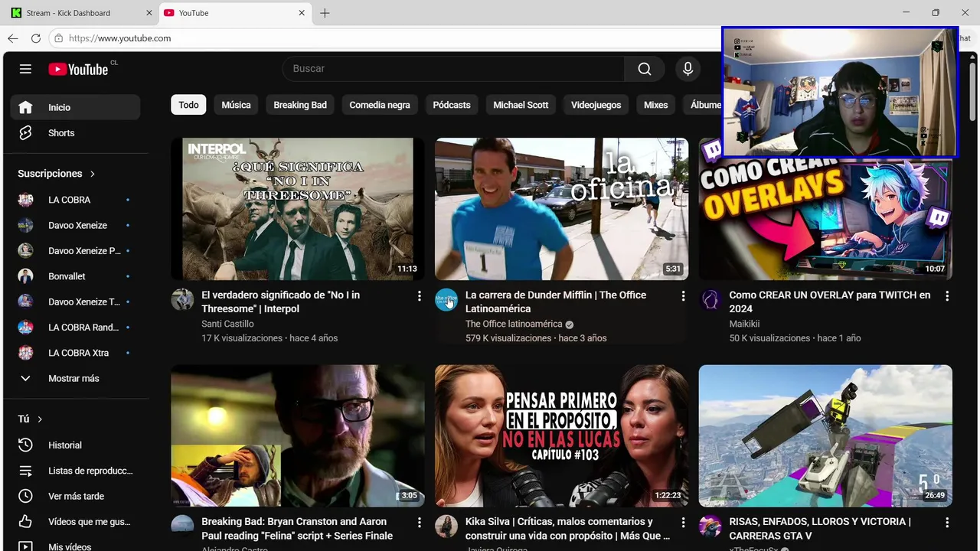Select the Mixes filter chip
Screen dimensions: 980x551
[655, 105]
